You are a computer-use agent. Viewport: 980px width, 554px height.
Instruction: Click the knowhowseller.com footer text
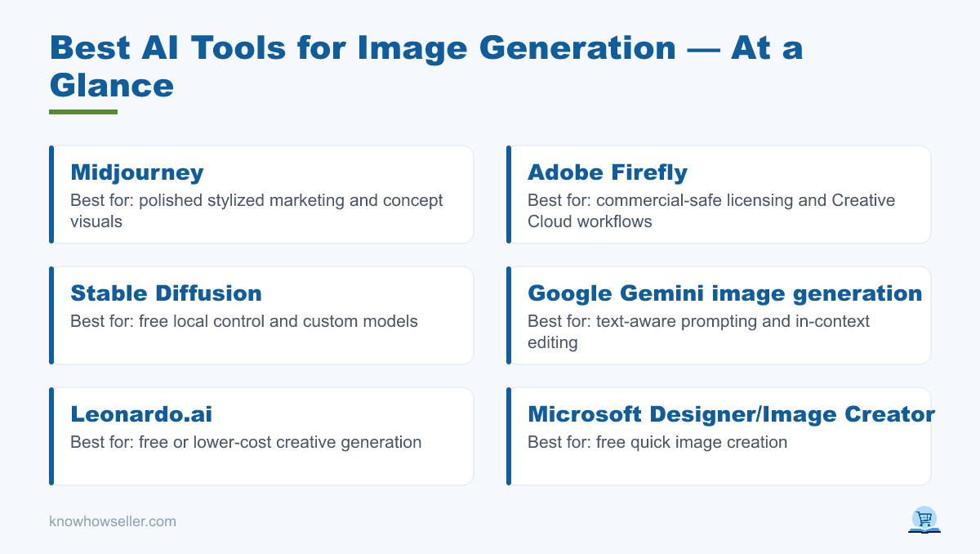113,521
